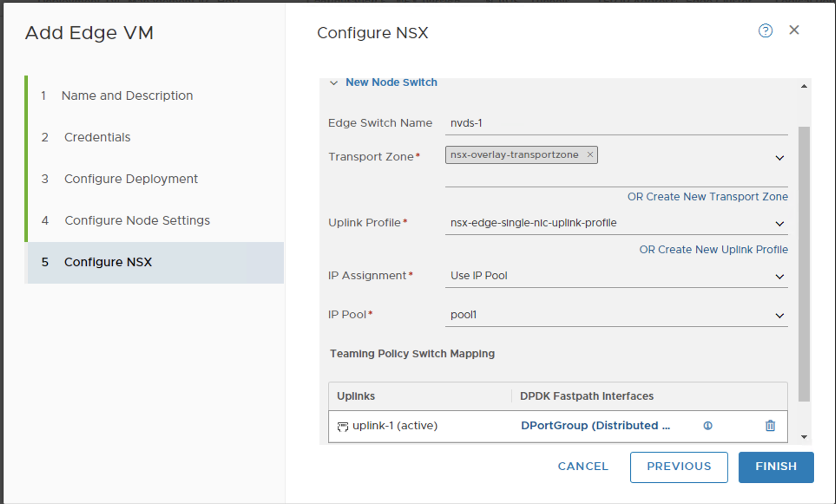Viewport: 836px width, 504px height.
Task: Open the Uplink Profile dropdown
Action: click(780, 224)
